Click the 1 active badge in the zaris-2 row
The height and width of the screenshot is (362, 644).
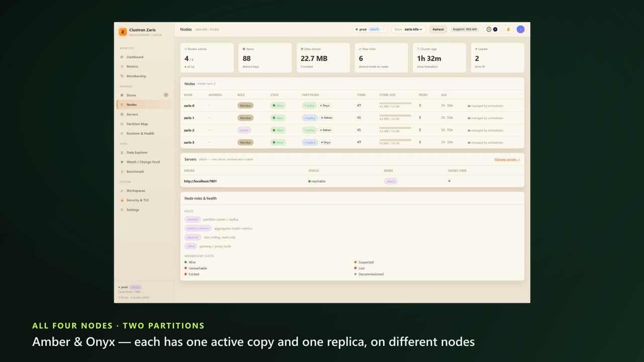tap(309, 130)
